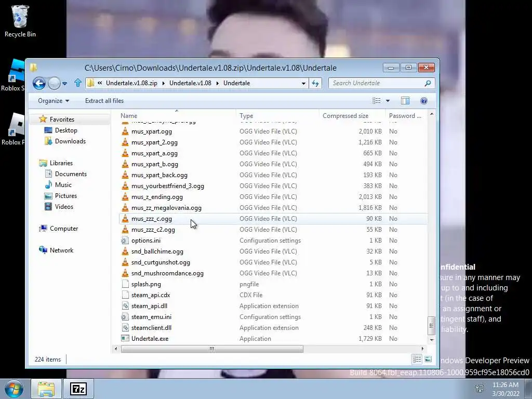532x399 pixels.
Task: Select the steamclient.dll icon
Action: click(125, 328)
